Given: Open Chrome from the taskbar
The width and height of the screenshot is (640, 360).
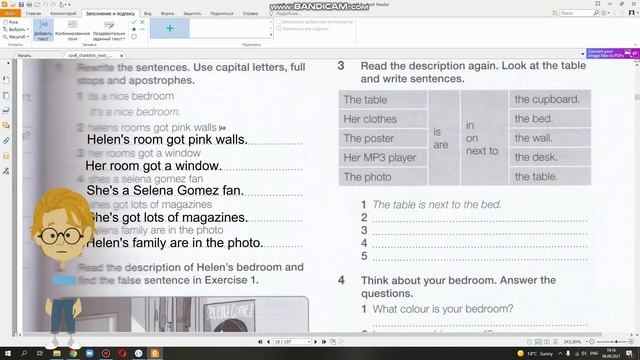Looking at the screenshot, I should point(73,353).
